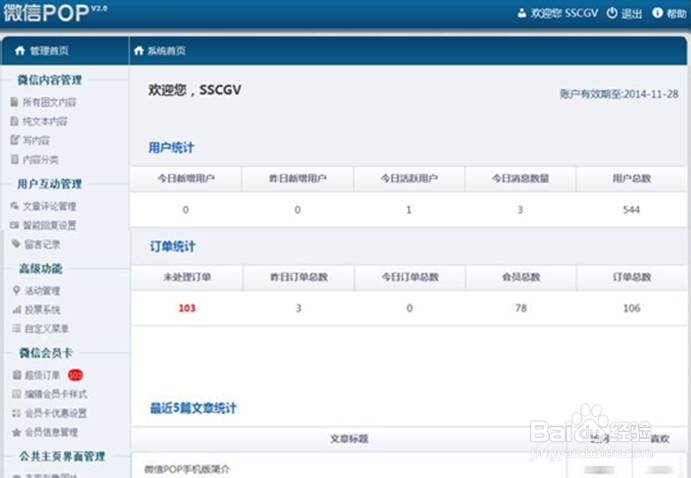Click the username text 欢迎您 SSCGV in header

[x=564, y=13]
